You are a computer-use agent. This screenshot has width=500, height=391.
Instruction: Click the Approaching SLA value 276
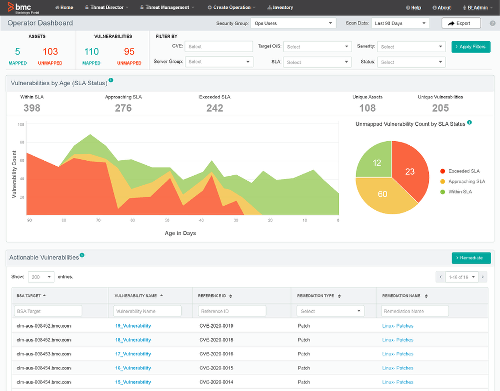tap(123, 108)
